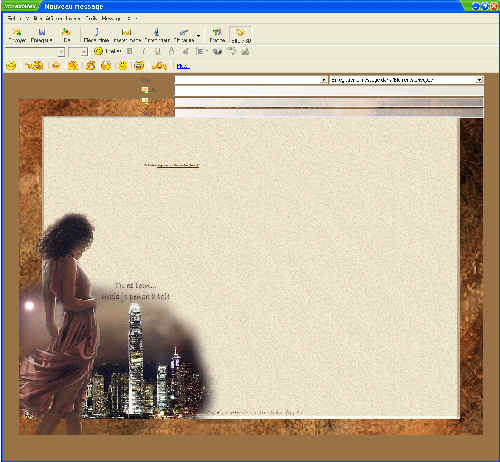Insert the fourth emoticon in the row
This screenshot has height=462, width=500.
click(x=72, y=66)
